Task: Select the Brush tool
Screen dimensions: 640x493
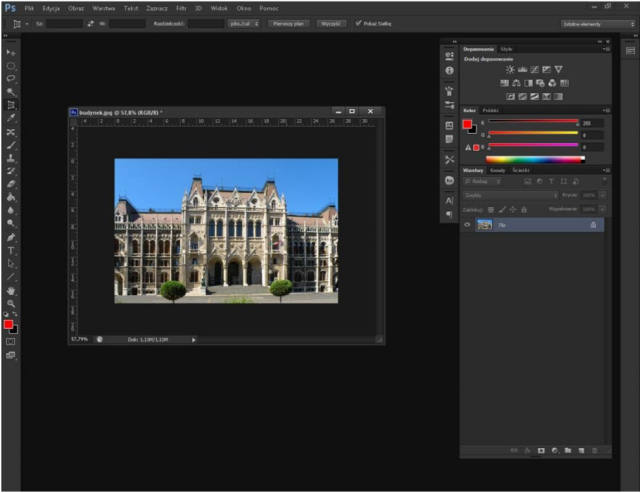Action: click(x=11, y=145)
